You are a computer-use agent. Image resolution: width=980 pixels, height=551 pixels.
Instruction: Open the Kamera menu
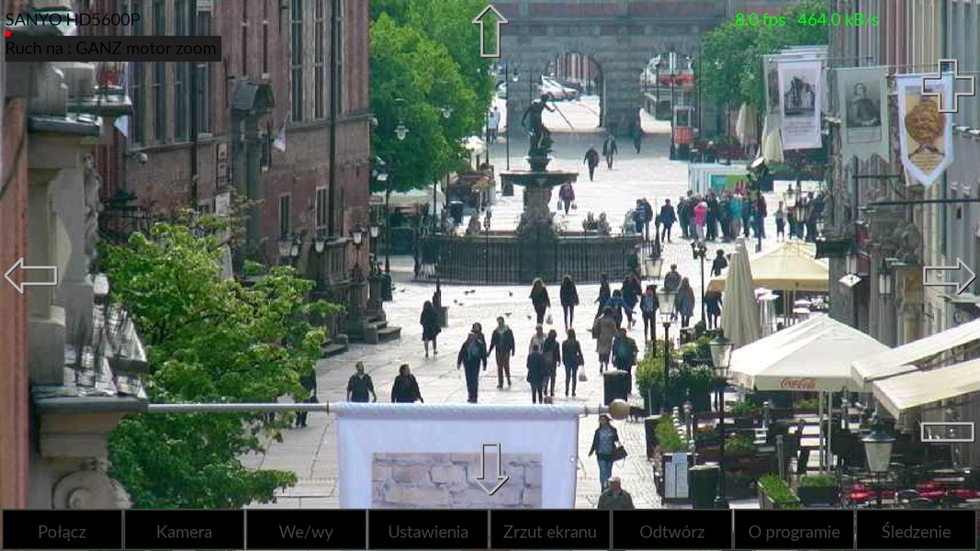pyautogui.click(x=184, y=531)
